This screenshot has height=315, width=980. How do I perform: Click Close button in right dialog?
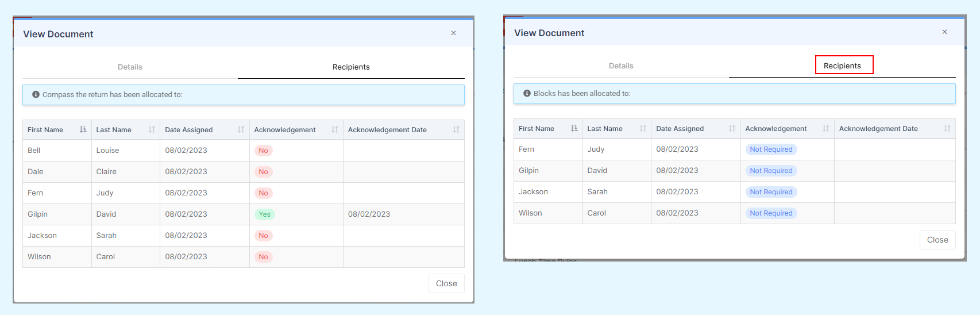[937, 240]
